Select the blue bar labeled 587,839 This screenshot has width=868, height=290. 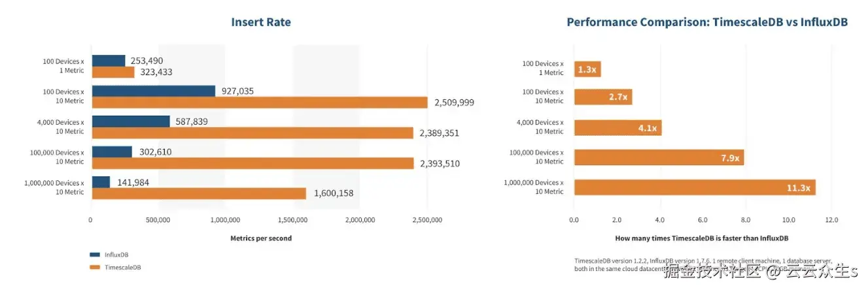(131, 121)
